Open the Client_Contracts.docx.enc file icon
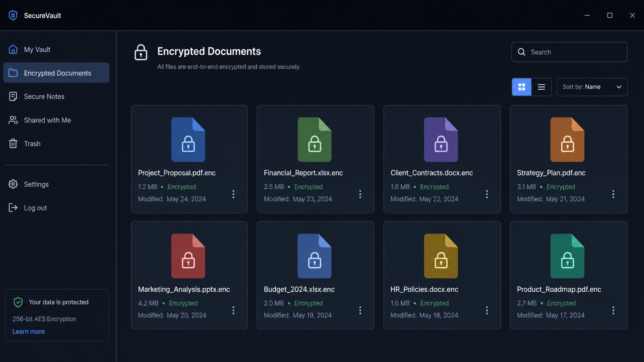 (441, 139)
